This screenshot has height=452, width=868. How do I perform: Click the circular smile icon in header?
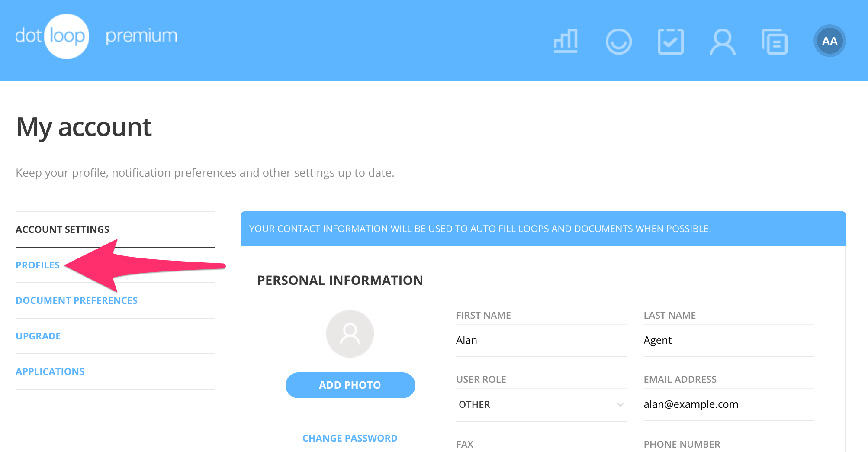point(618,42)
